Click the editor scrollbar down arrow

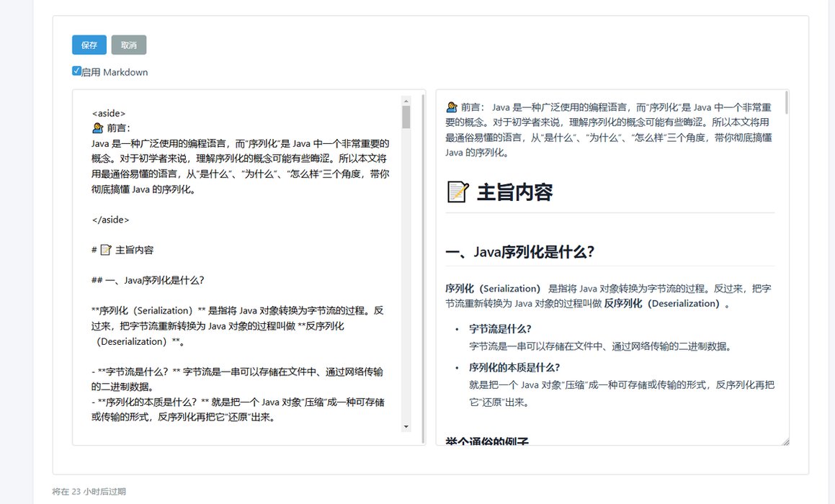(406, 427)
